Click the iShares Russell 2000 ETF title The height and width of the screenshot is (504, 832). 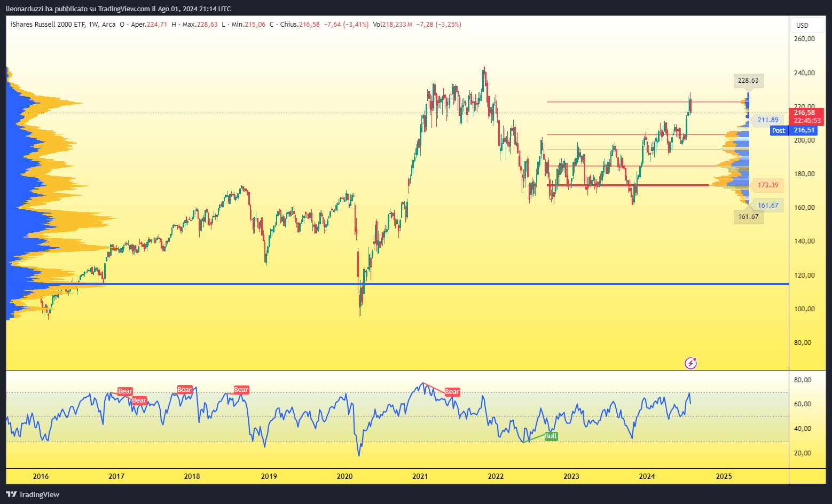pyautogui.click(x=48, y=25)
